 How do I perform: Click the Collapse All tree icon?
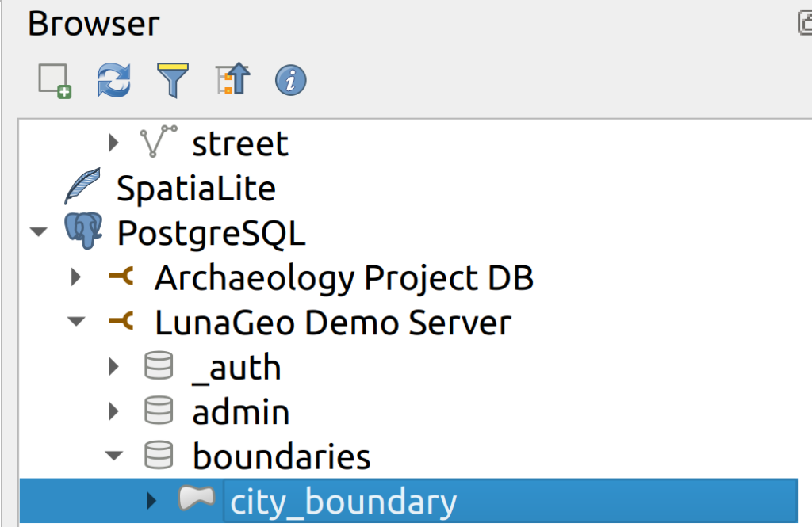point(232,80)
